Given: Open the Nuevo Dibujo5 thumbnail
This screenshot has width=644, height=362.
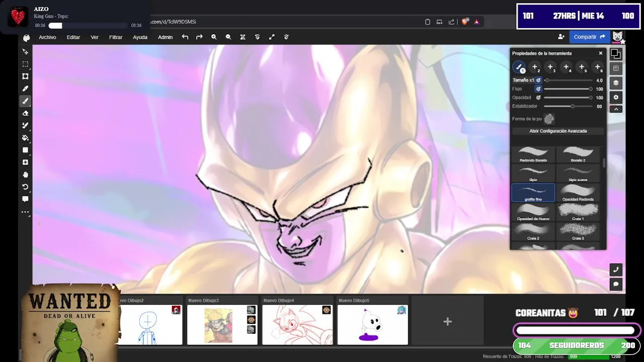Looking at the screenshot, I should pos(372,324).
